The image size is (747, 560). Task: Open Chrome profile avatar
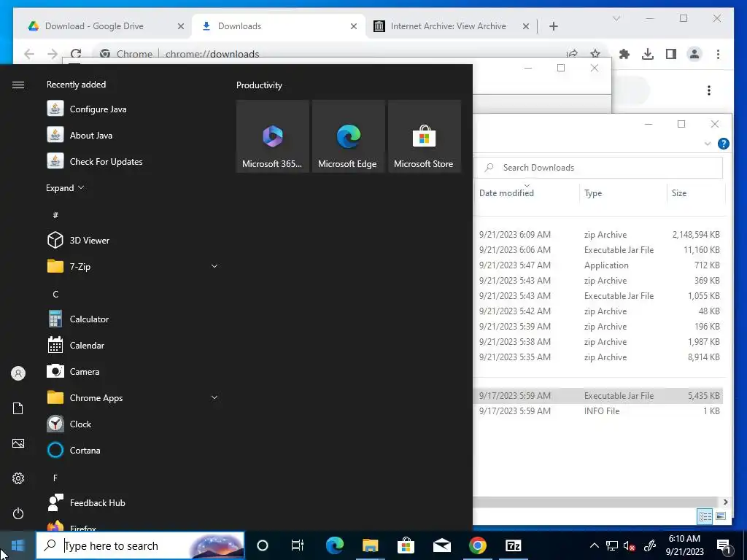pos(694,54)
